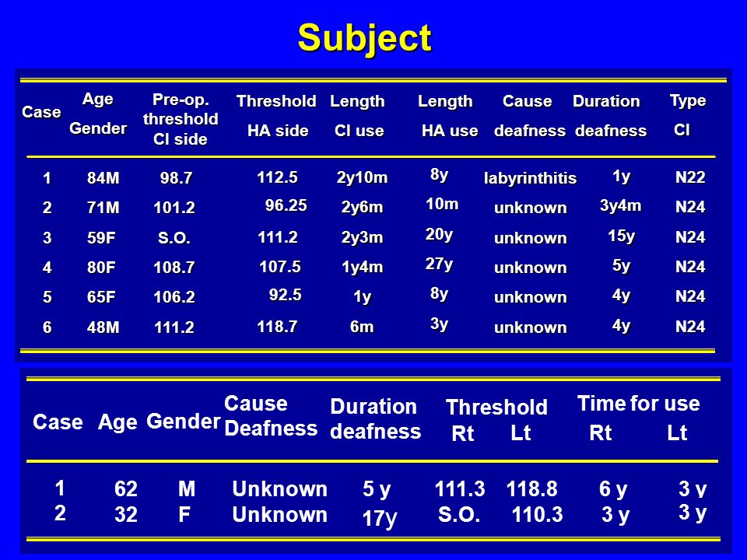The height and width of the screenshot is (560, 747).
Task: Click the '106.2' pre-op threshold
Action: coord(174,297)
